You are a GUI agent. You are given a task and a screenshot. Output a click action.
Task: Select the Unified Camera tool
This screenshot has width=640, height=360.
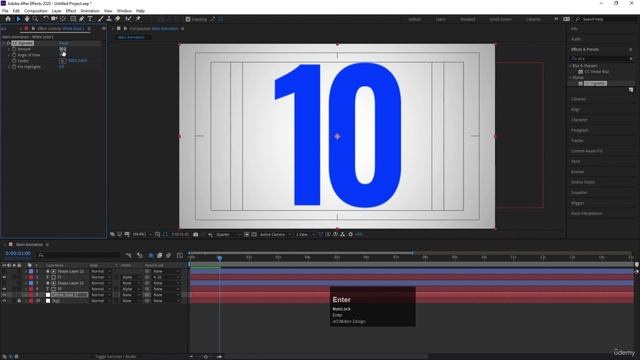point(54,19)
